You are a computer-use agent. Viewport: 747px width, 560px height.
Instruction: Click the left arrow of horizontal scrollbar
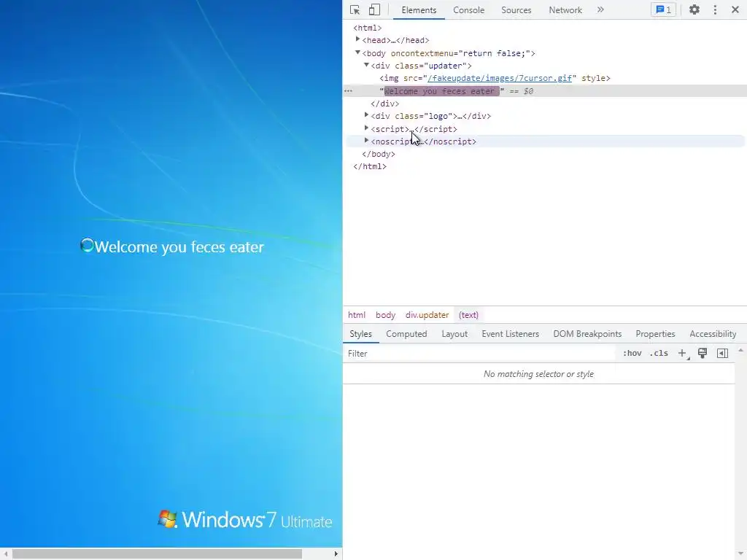(x=5, y=554)
